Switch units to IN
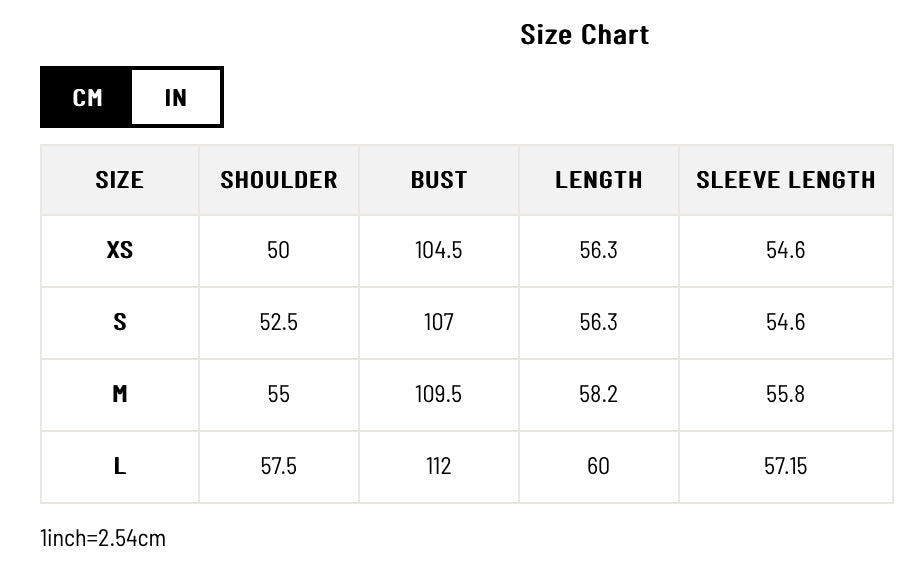Image resolution: width=915 pixels, height=574 pixels. click(176, 97)
